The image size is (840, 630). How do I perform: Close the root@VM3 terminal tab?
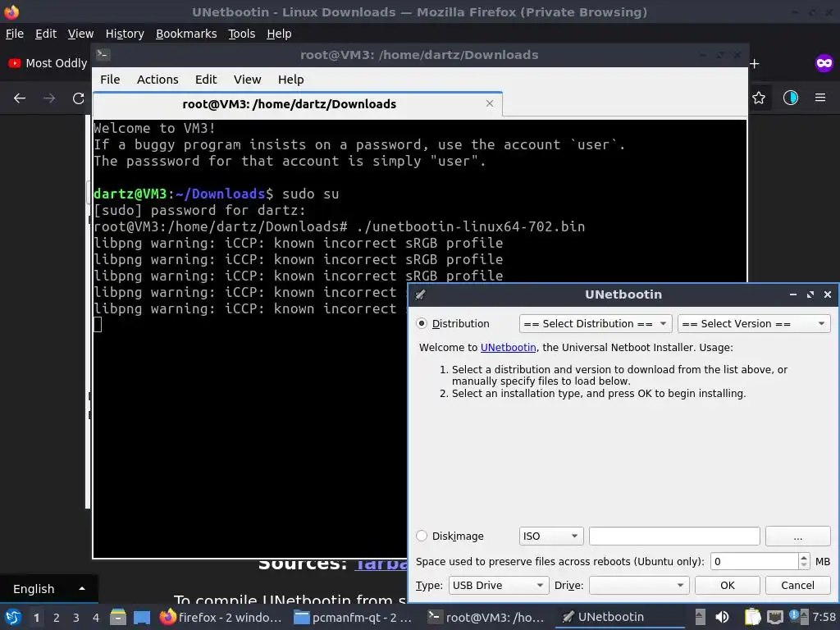pyautogui.click(x=489, y=103)
